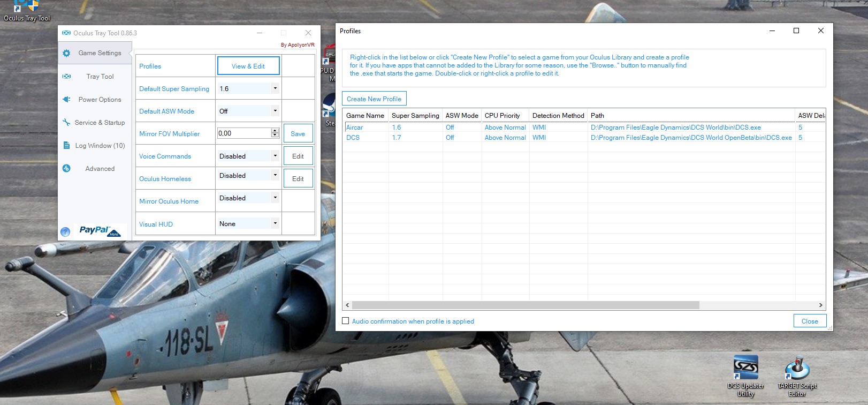
Task: Focus the Mirror FOV Multiplier input field
Action: 244,133
